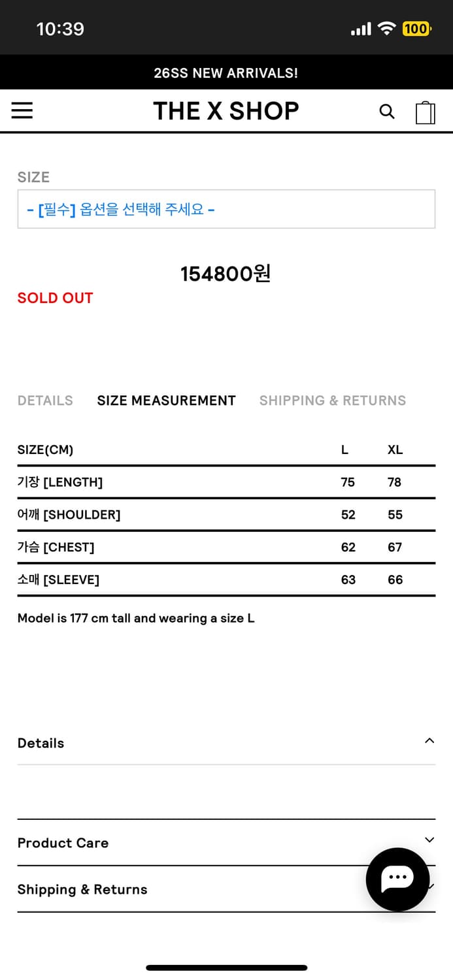
Task: Go to THE X SHOP home logo
Action: tap(226, 111)
